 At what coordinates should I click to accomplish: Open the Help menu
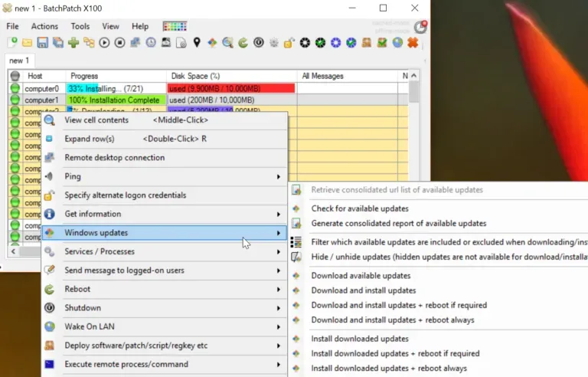[140, 26]
